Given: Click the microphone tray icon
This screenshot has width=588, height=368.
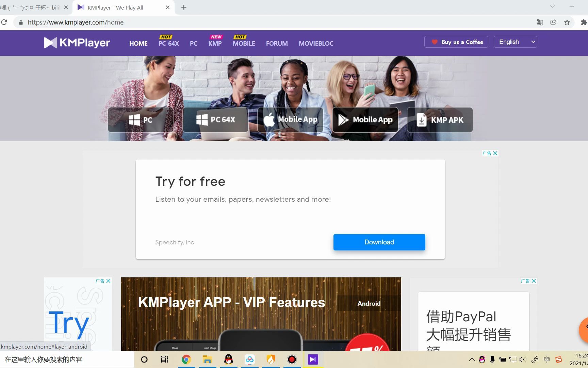Looking at the screenshot, I should click(x=492, y=359).
